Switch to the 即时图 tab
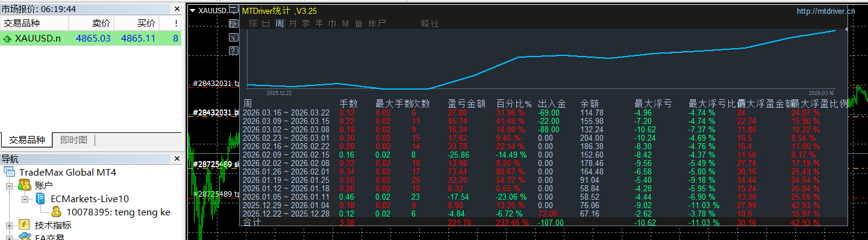Image resolution: width=868 pixels, height=240 pixels. pyautogui.click(x=73, y=140)
